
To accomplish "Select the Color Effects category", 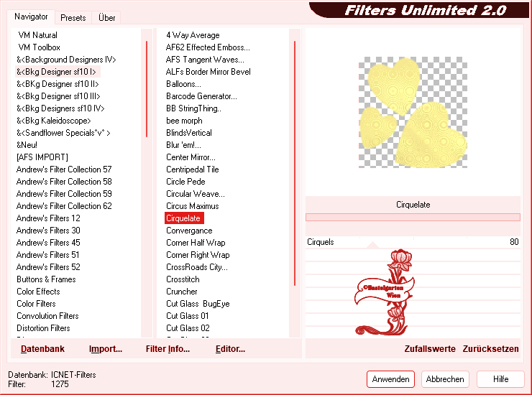I will [38, 292].
